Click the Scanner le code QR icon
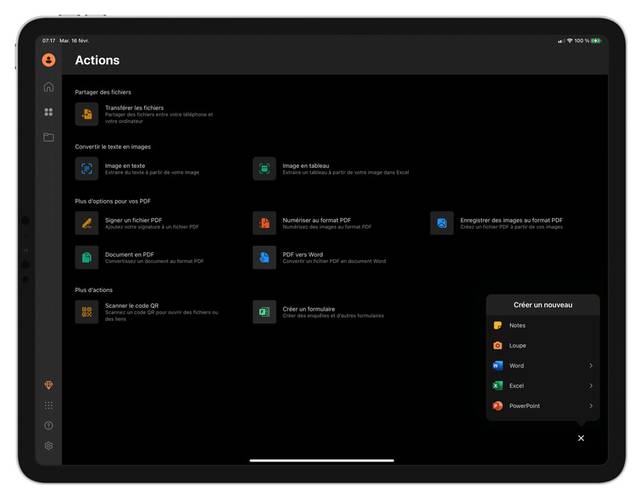643x500 pixels. [87, 312]
